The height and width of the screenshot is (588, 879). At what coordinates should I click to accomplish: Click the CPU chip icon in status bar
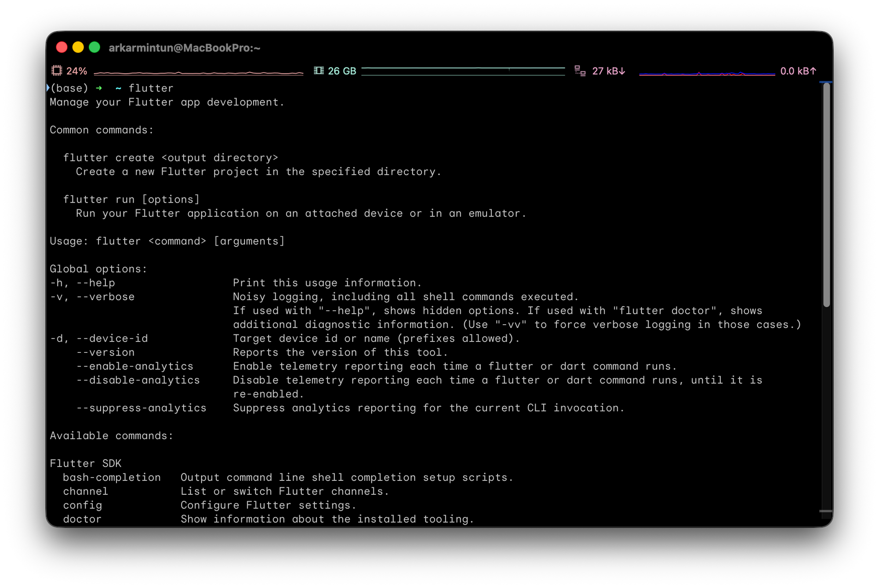(57, 71)
